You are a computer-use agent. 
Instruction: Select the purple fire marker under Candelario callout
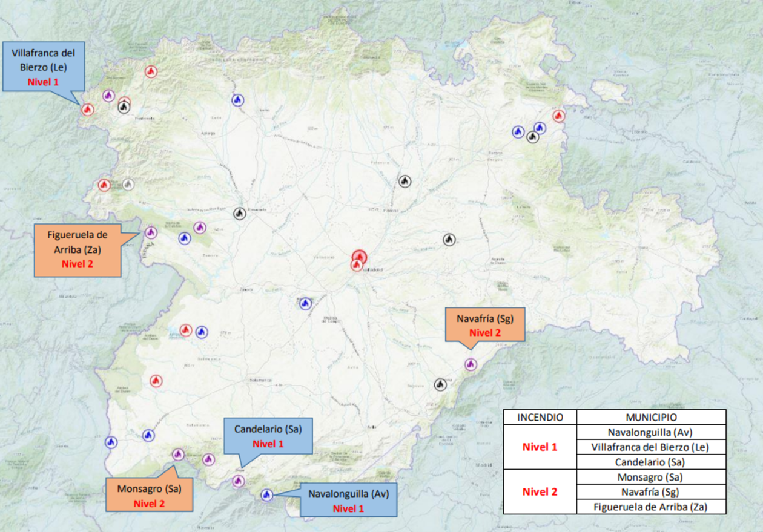(238, 481)
